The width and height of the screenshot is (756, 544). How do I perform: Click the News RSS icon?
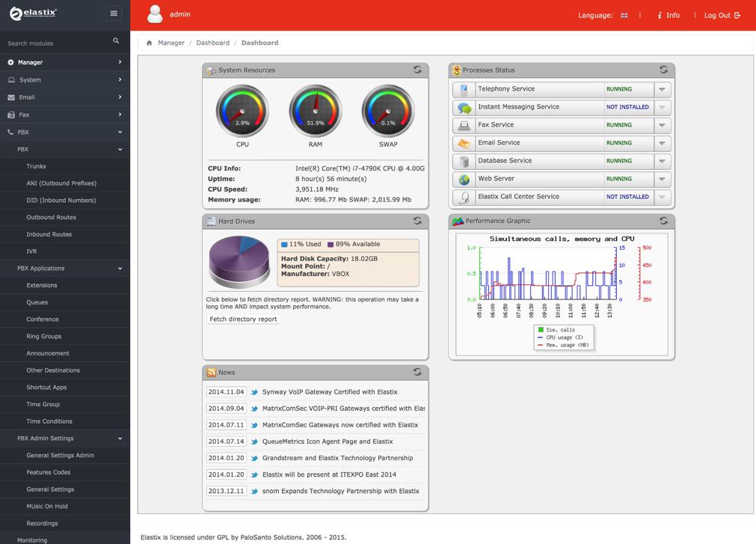[211, 373]
